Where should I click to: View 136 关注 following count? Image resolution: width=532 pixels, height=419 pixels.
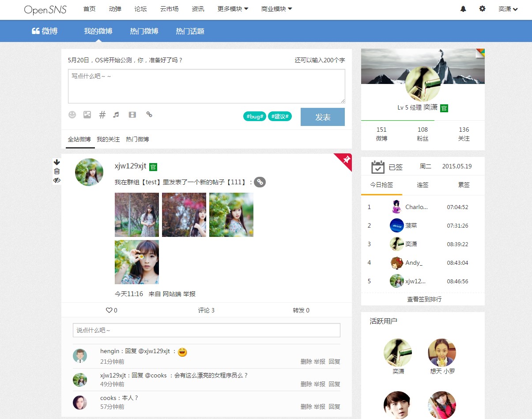(464, 134)
